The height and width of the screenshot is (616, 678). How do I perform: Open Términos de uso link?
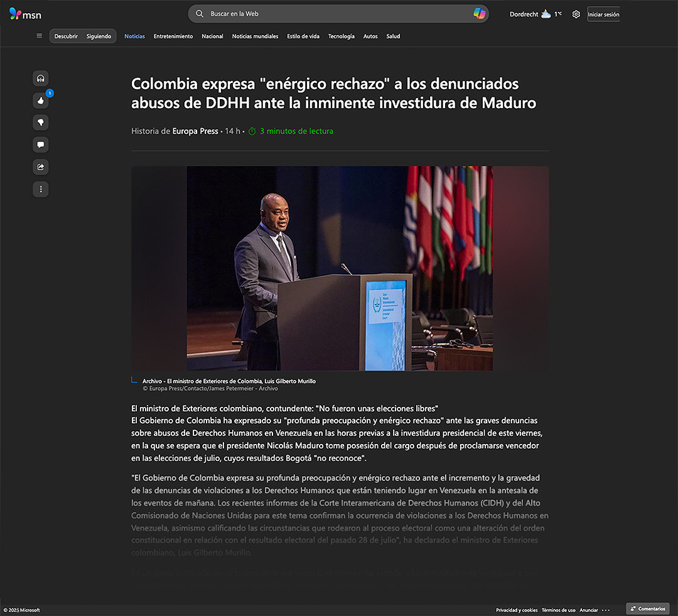coord(558,610)
